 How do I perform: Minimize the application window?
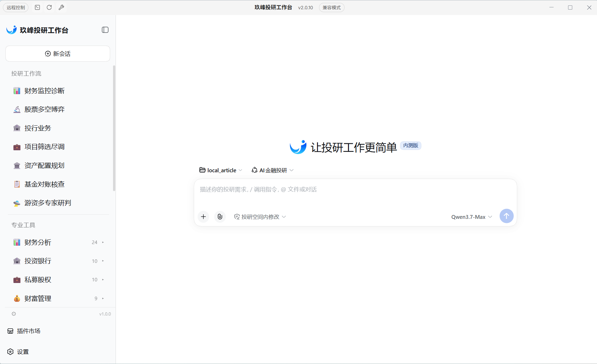point(551,7)
